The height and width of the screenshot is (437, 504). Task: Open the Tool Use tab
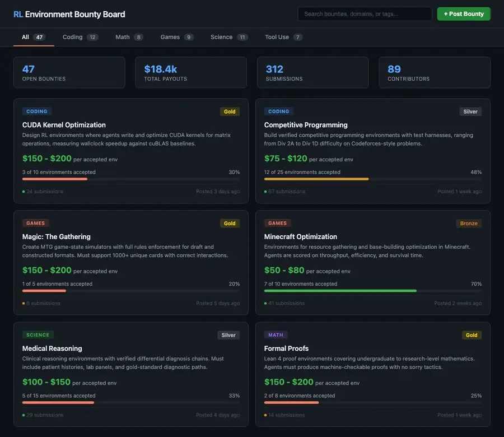click(x=283, y=37)
